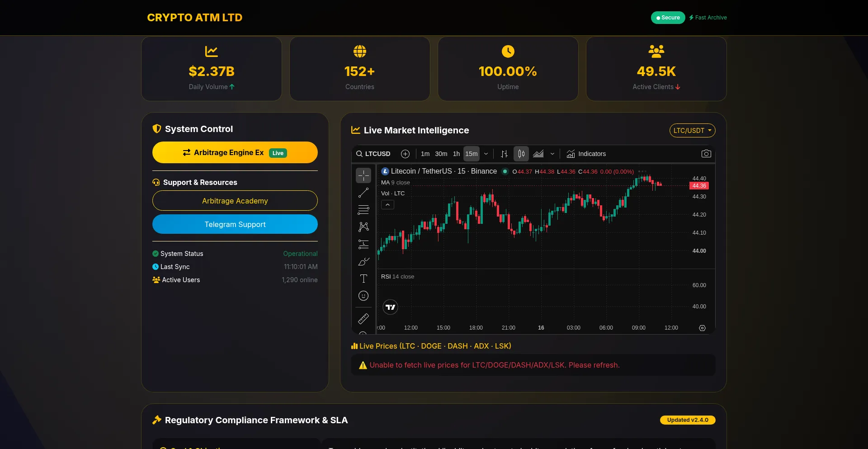
Task: Click the 11:10:01 AM last sync time
Action: [301, 267]
